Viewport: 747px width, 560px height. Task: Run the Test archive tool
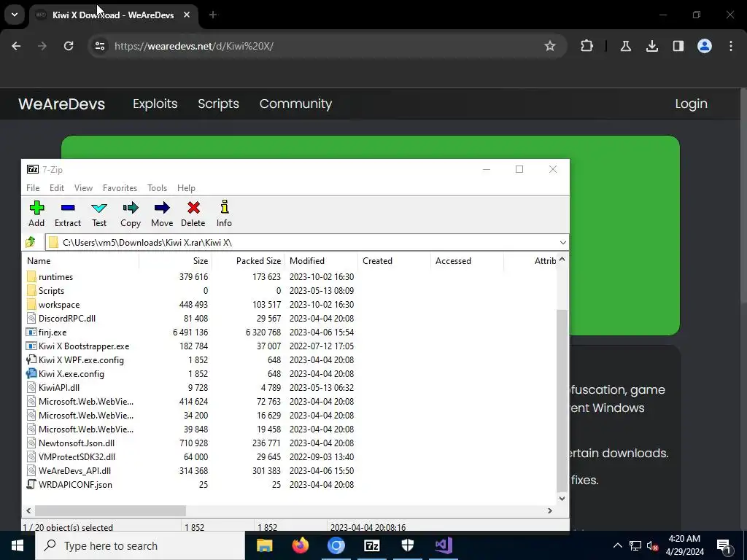[x=99, y=208]
